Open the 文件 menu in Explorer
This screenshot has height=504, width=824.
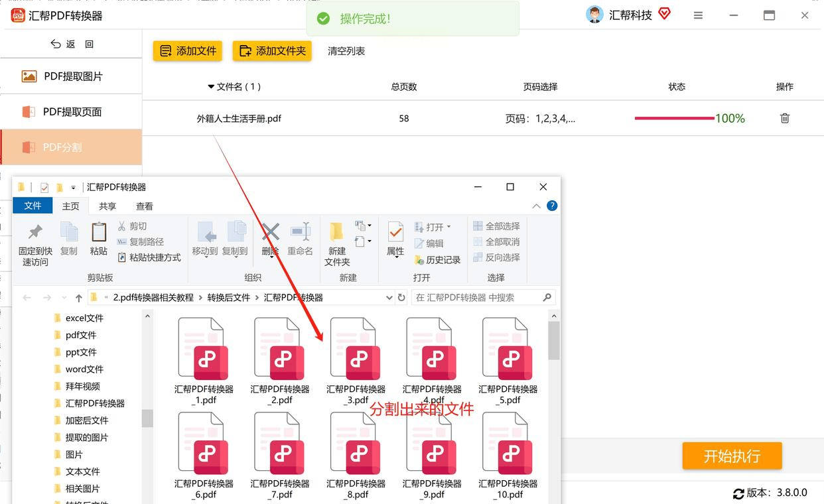pyautogui.click(x=32, y=206)
